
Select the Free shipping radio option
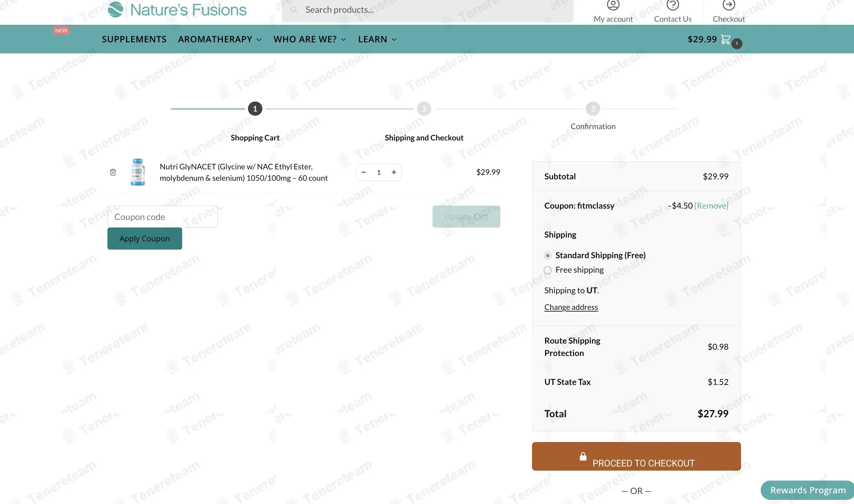pos(548,270)
